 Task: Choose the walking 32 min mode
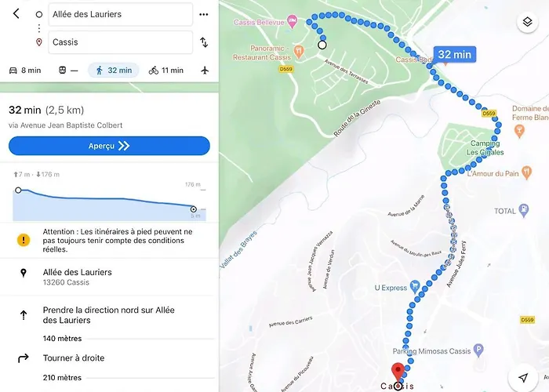pyautogui.click(x=114, y=71)
